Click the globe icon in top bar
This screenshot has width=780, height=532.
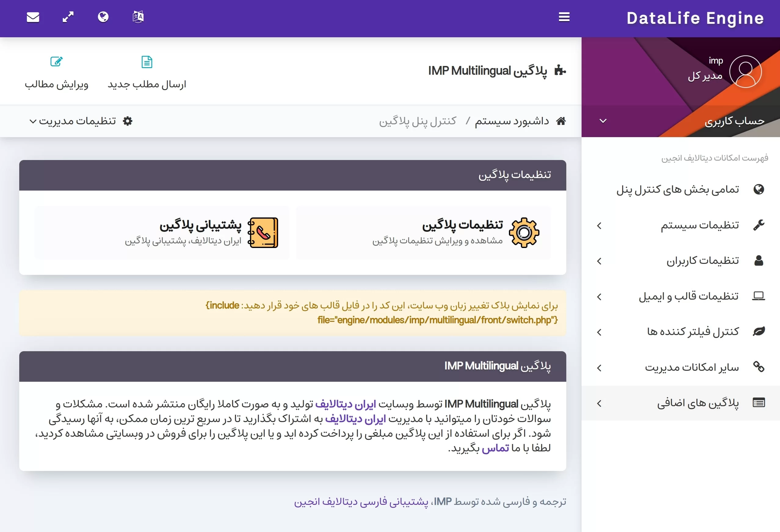[x=103, y=17]
